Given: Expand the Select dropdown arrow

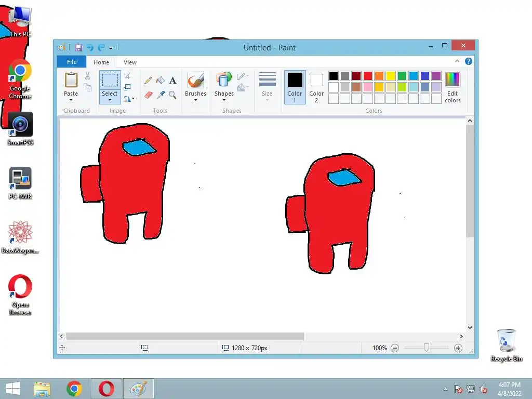Looking at the screenshot, I should [110, 100].
